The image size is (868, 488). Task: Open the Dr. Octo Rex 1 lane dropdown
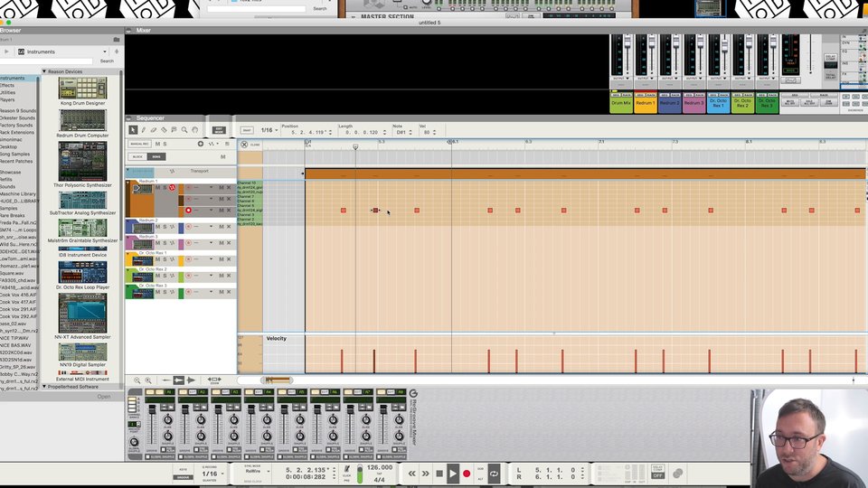coord(211,259)
